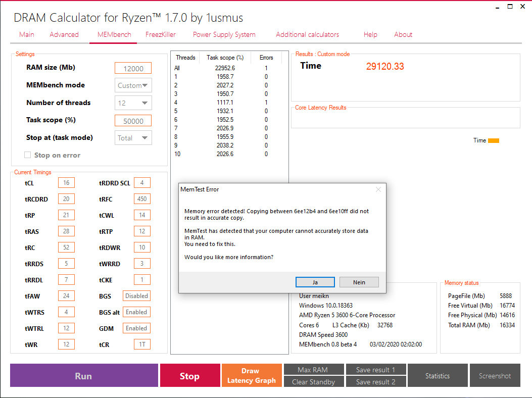Click the Screenshot button
532x398 pixels.
coord(495,375)
